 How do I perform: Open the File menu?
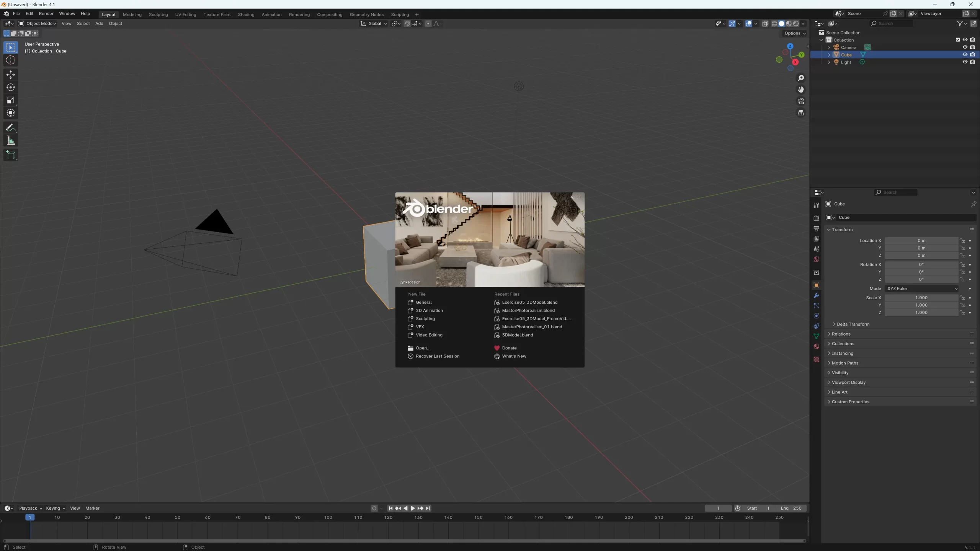(16, 14)
